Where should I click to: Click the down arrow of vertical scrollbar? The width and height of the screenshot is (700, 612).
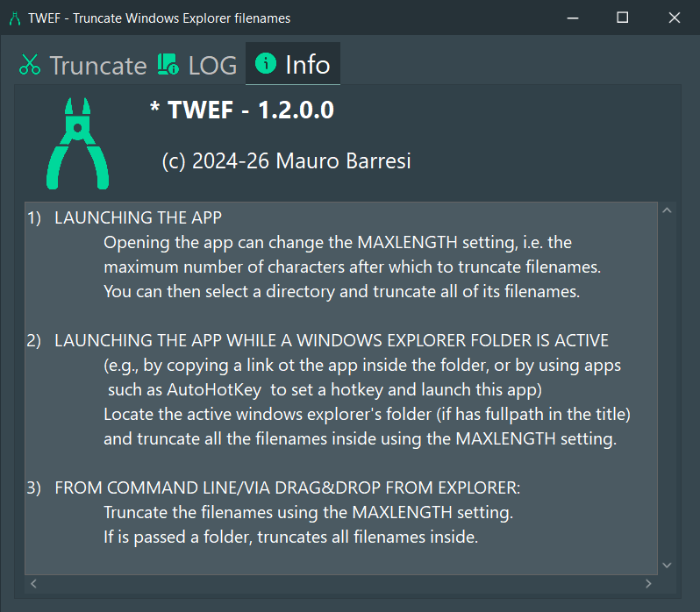point(667,566)
